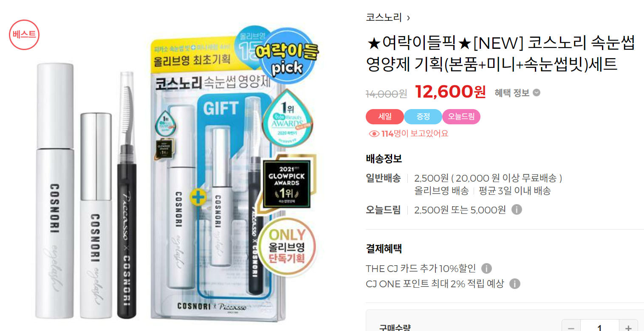
Task: Click the 2021 Glowpick Awards badge
Action: pyautogui.click(x=286, y=183)
